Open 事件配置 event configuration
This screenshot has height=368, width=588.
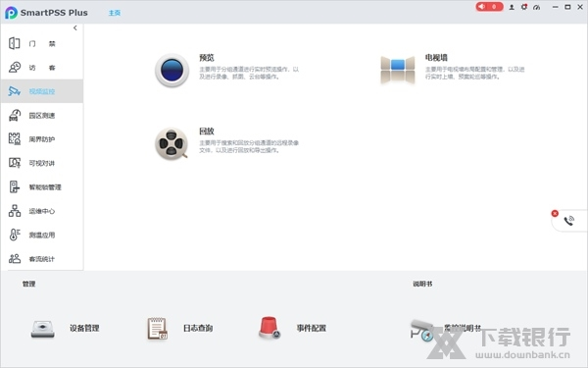point(292,328)
